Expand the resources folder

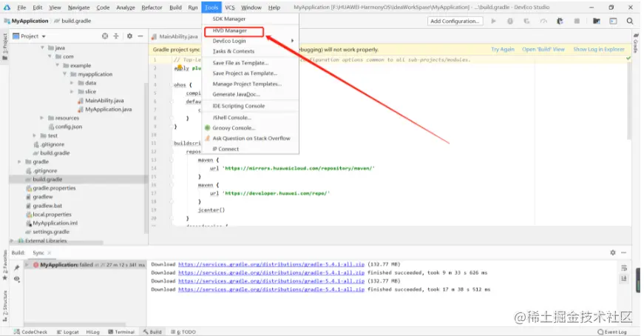tap(42, 118)
